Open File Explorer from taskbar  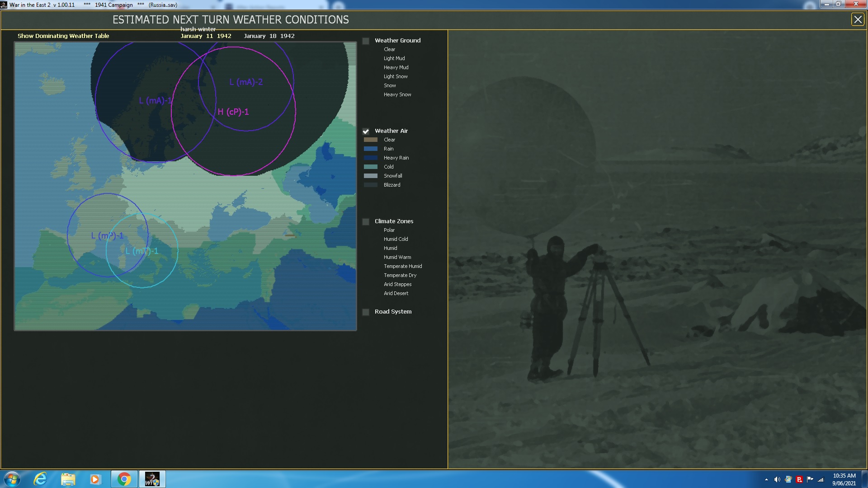pyautogui.click(x=68, y=479)
